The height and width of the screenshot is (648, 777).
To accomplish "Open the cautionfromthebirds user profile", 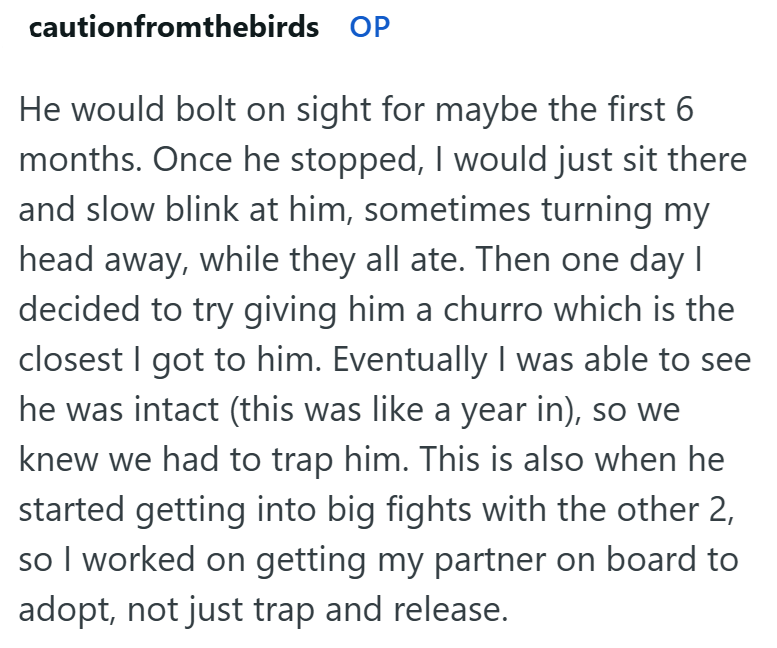I will click(174, 27).
